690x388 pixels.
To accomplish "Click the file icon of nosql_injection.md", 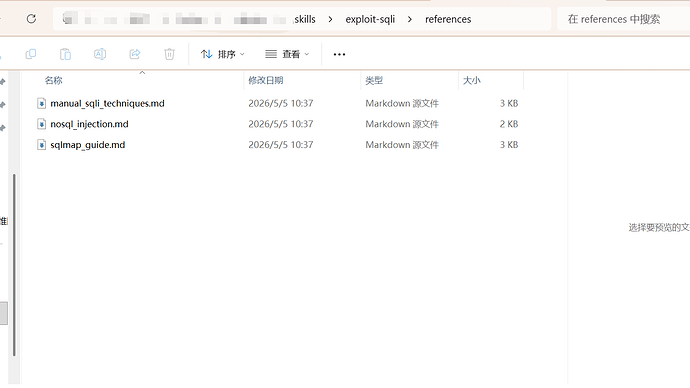I will 41,124.
